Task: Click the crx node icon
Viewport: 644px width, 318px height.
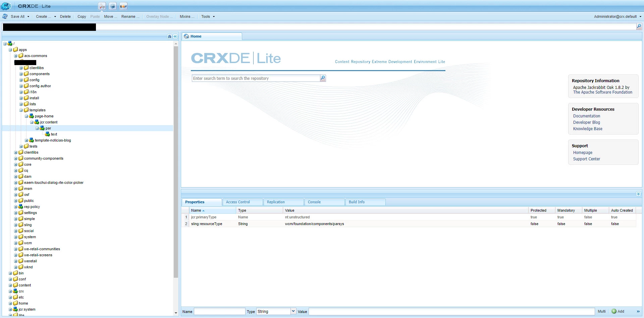Action: click(x=15, y=291)
